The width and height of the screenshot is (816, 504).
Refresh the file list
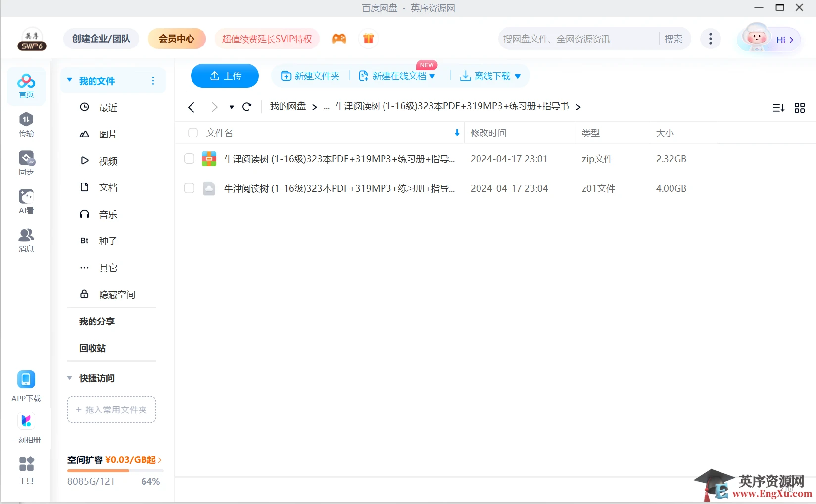(247, 106)
